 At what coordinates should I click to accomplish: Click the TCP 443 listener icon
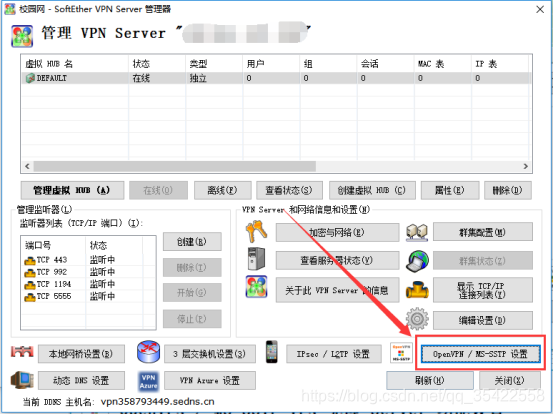(30, 260)
